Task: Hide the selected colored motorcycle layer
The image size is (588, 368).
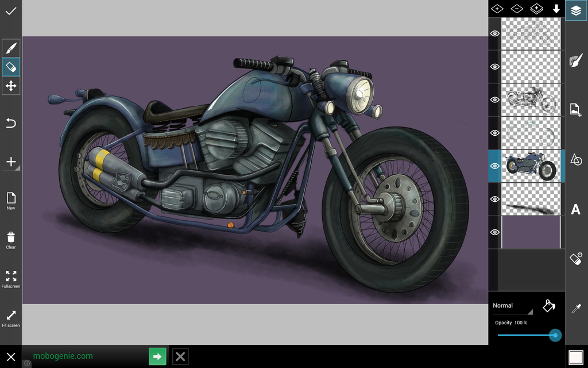Action: point(495,166)
